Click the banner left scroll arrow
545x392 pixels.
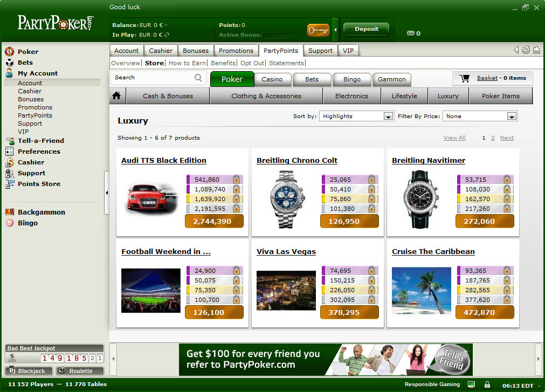click(x=113, y=359)
